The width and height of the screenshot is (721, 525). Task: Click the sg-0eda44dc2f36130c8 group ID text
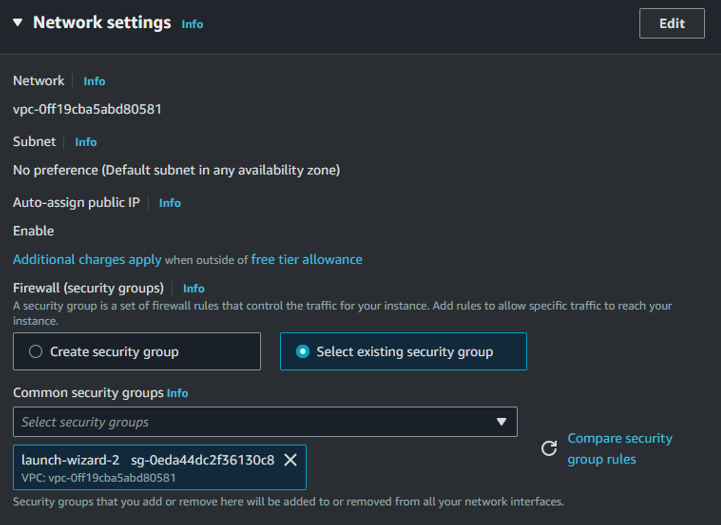pyautogui.click(x=203, y=460)
